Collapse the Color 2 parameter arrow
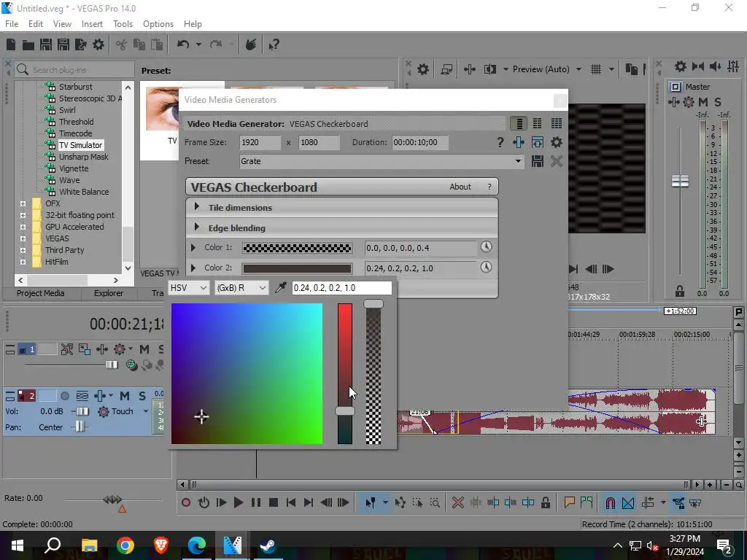The width and height of the screenshot is (747, 560). pyautogui.click(x=193, y=268)
